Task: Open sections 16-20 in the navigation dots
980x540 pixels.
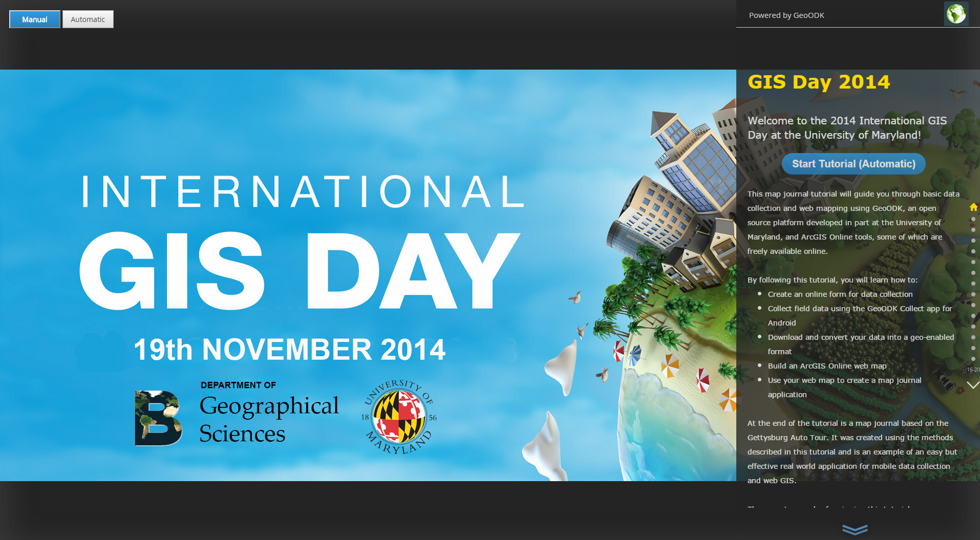Action: [973, 370]
